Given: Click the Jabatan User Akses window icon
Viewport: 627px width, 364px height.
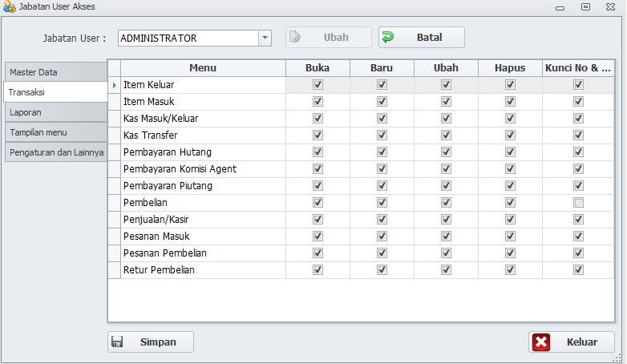Looking at the screenshot, I should click(8, 6).
